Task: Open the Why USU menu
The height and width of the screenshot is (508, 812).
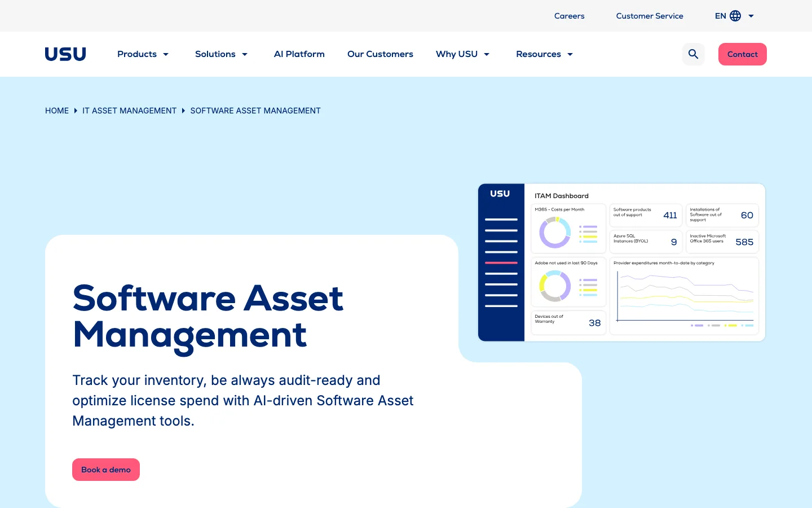Action: [x=457, y=54]
